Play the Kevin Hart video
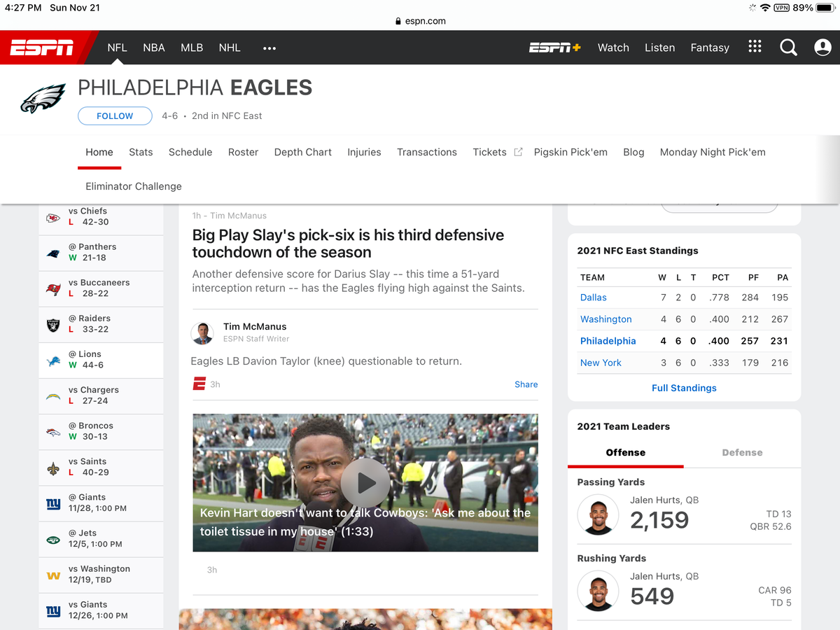This screenshot has height=630, width=840. 365,482
